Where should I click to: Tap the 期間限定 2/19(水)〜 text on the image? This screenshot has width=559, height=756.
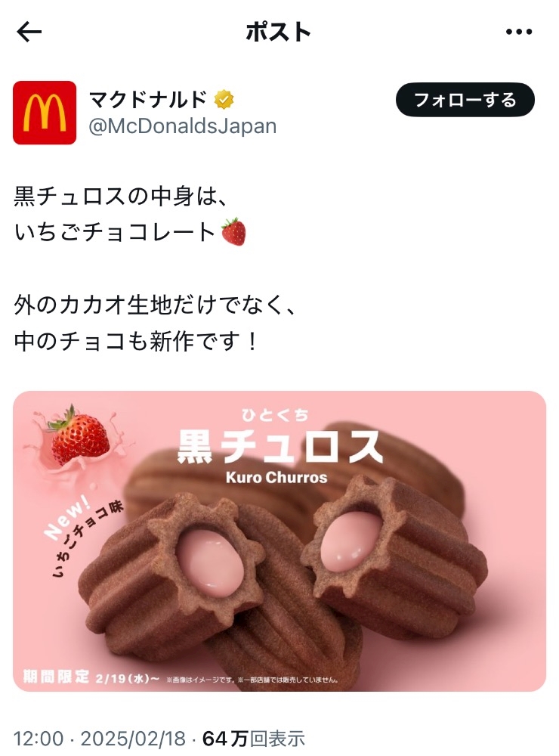pos(91,677)
